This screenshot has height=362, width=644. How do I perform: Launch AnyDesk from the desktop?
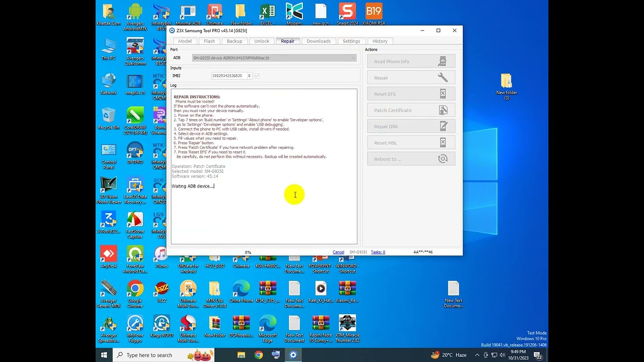coord(109,257)
